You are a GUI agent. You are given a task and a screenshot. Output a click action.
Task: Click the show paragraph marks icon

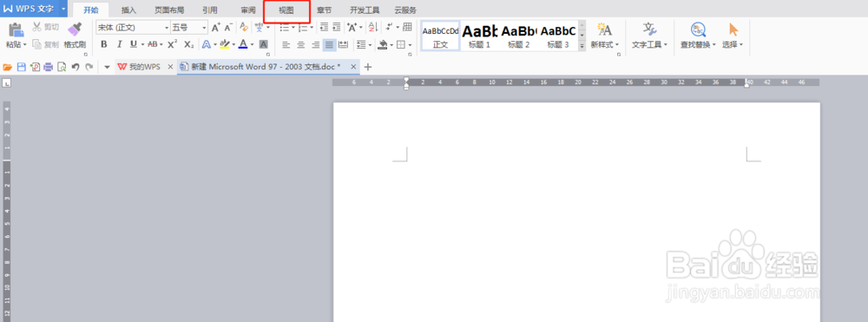click(x=390, y=27)
